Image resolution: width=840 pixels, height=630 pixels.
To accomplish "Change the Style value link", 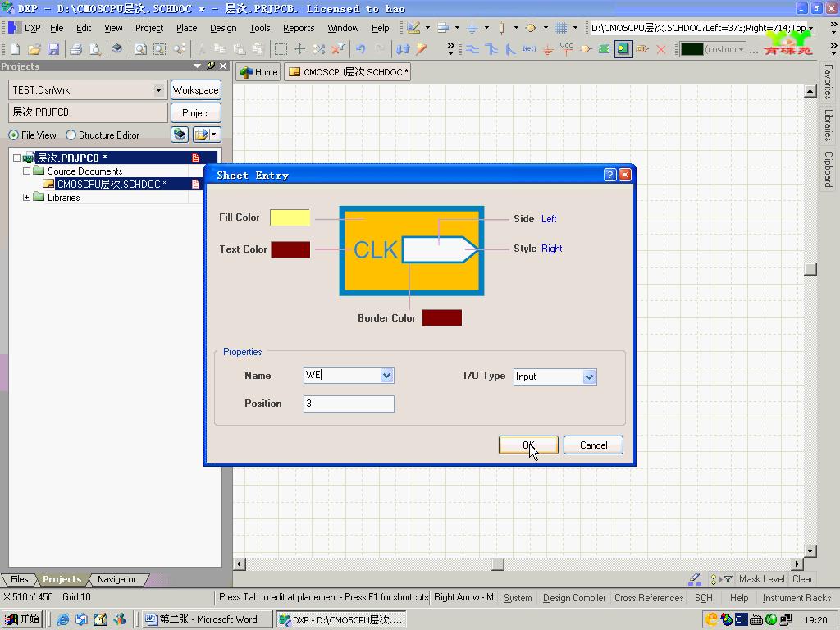I will point(551,249).
